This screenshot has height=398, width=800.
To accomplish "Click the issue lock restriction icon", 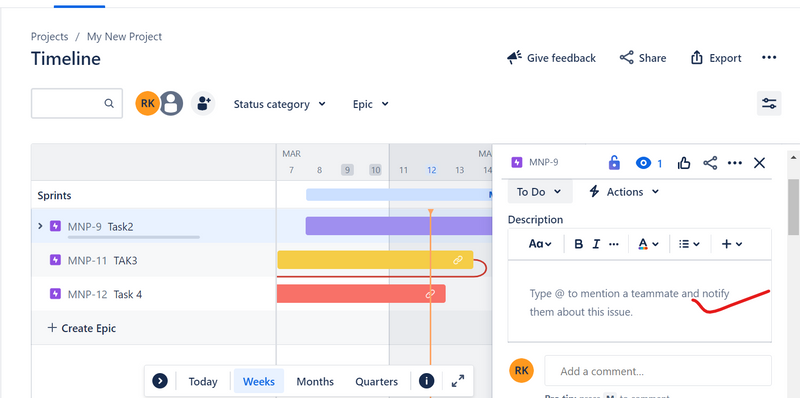I will [x=614, y=163].
